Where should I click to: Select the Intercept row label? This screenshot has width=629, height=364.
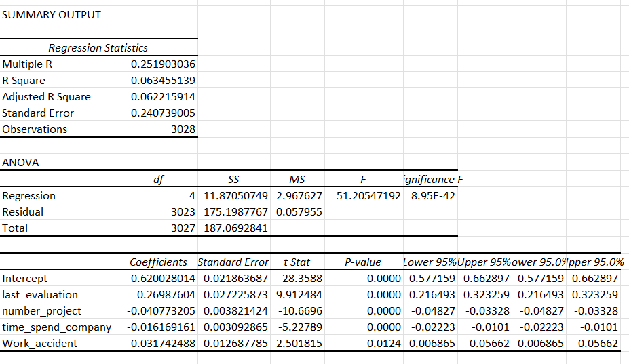pos(24,278)
